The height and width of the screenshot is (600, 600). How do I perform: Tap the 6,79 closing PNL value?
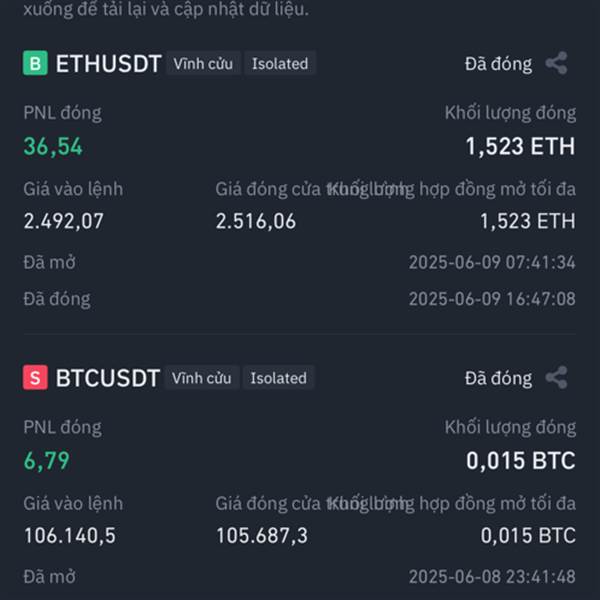[x=46, y=461]
